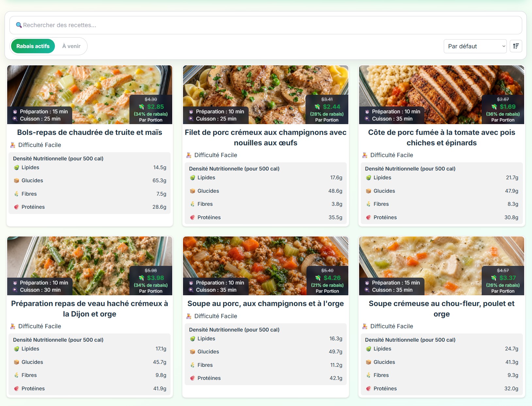Click the difficulty icon on the trout chowder card

tap(13, 145)
